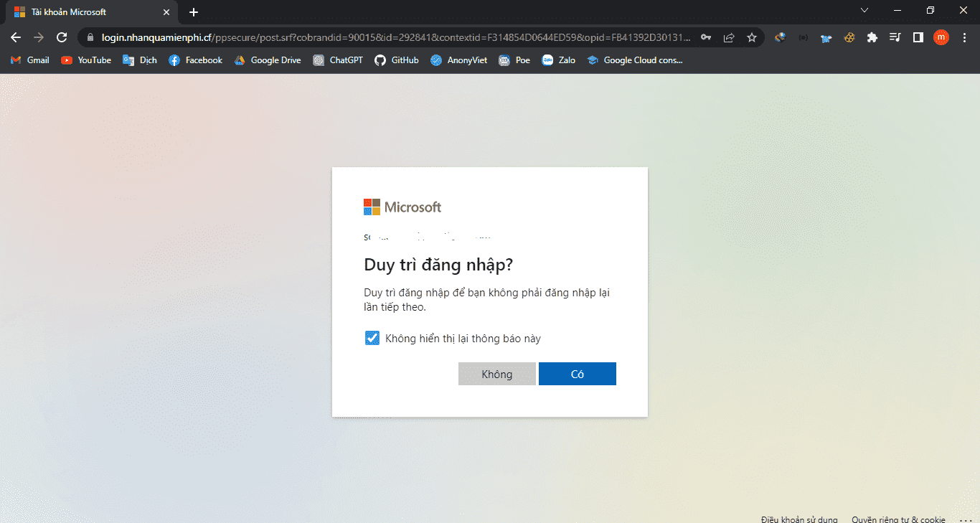
Task: Open the Google Drive bookmark
Action: [268, 60]
